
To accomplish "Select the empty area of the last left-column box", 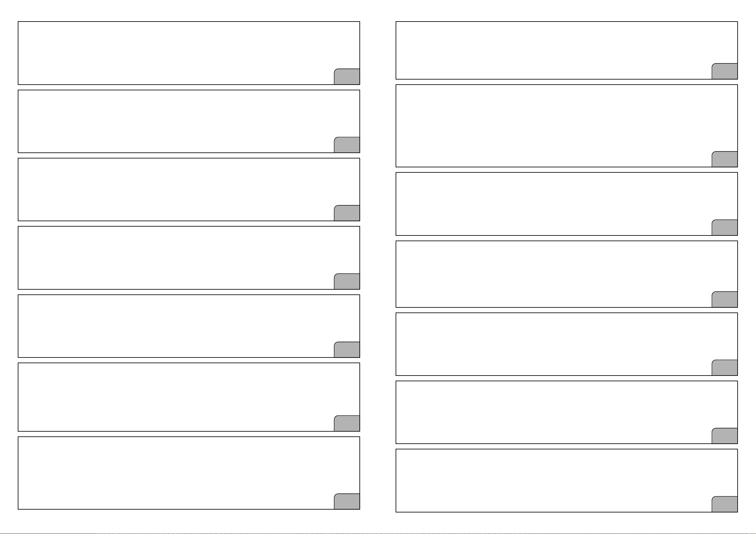I will [189, 473].
